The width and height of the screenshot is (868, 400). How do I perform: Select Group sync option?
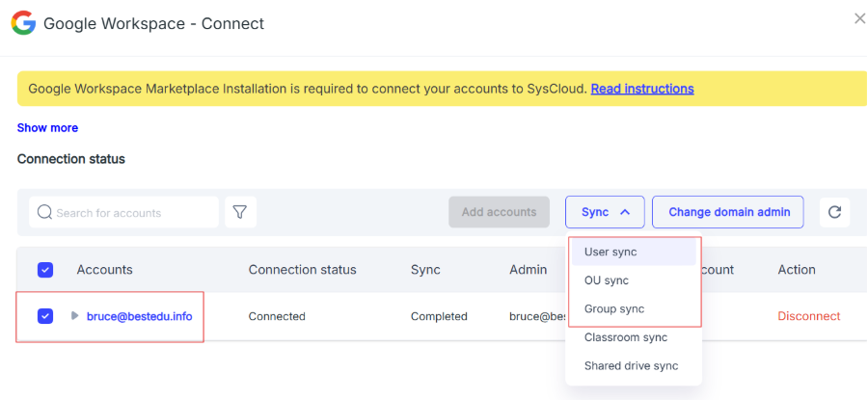614,308
